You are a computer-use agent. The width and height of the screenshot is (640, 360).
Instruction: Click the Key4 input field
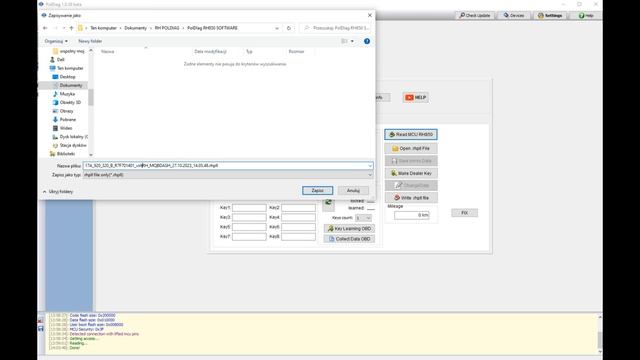click(x=298, y=217)
